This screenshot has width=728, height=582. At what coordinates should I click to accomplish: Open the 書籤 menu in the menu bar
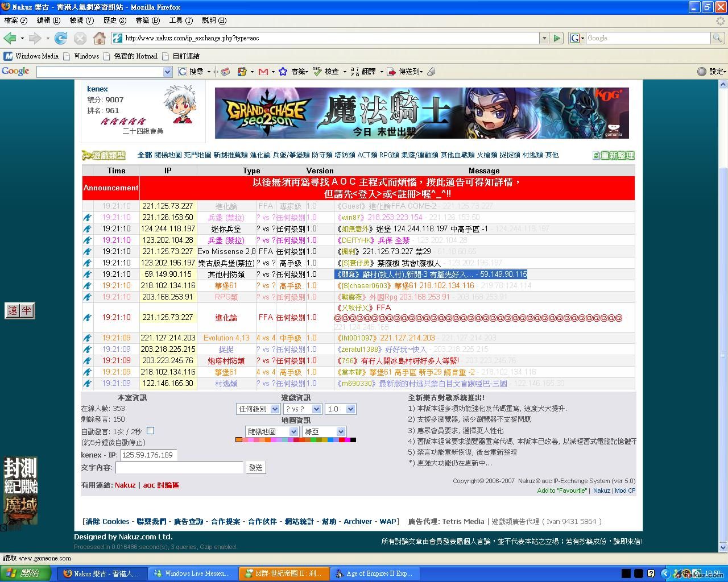(x=147, y=20)
